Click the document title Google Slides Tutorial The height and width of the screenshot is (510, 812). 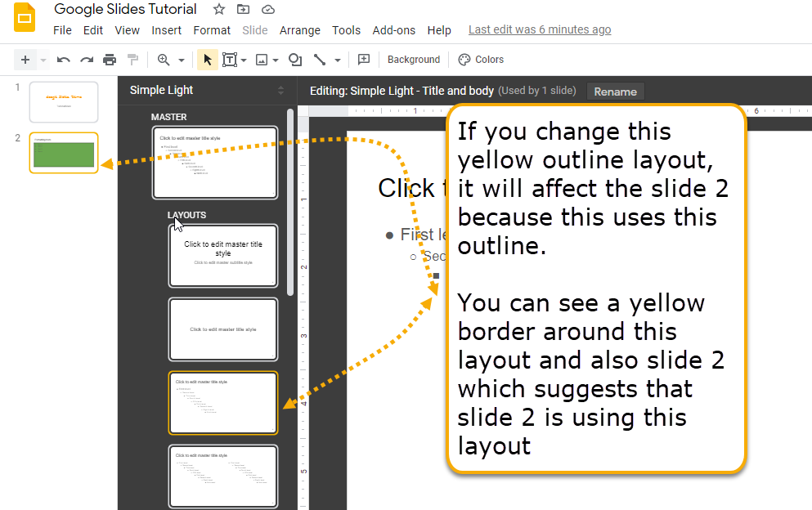tap(125, 9)
